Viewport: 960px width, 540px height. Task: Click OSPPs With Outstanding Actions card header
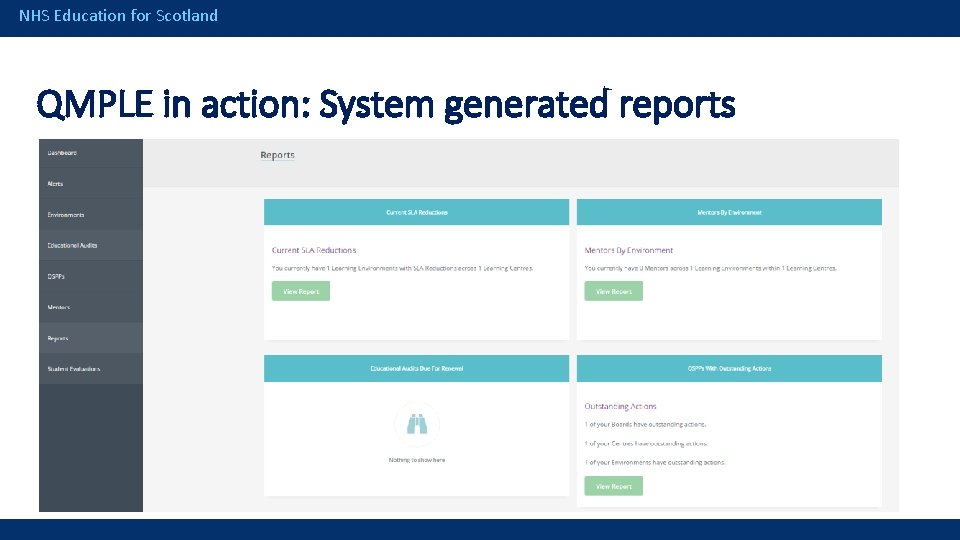(x=729, y=369)
